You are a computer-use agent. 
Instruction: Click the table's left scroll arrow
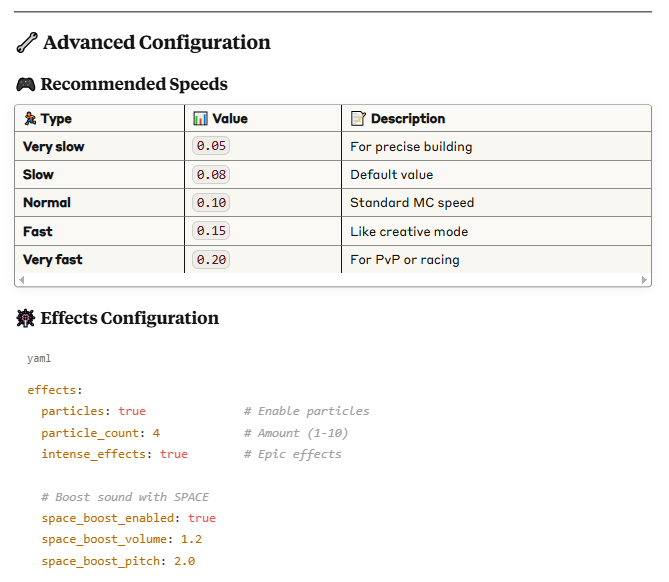[x=21, y=280]
